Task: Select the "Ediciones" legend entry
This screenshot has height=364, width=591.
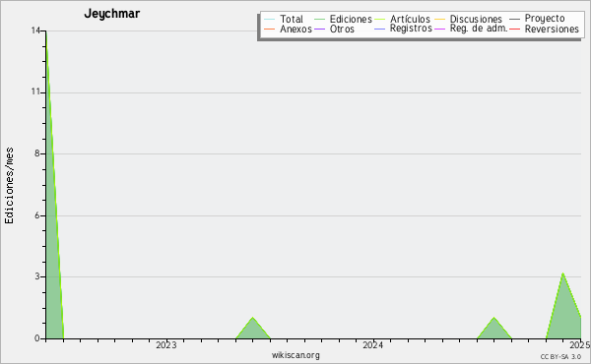Action: pos(351,19)
